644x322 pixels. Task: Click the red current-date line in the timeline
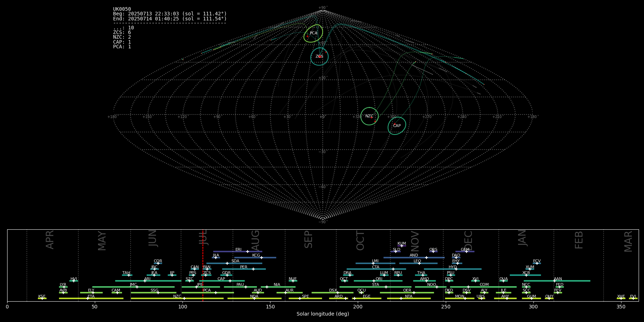[203, 265]
